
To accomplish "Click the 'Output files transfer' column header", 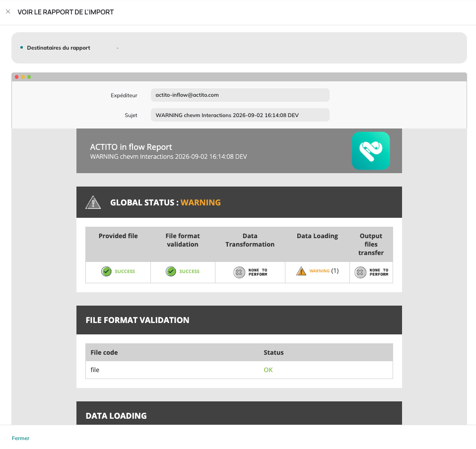I will pos(371,244).
